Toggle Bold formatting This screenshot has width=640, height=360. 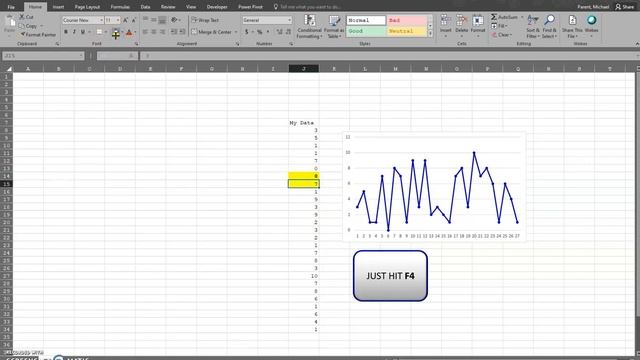[66, 32]
